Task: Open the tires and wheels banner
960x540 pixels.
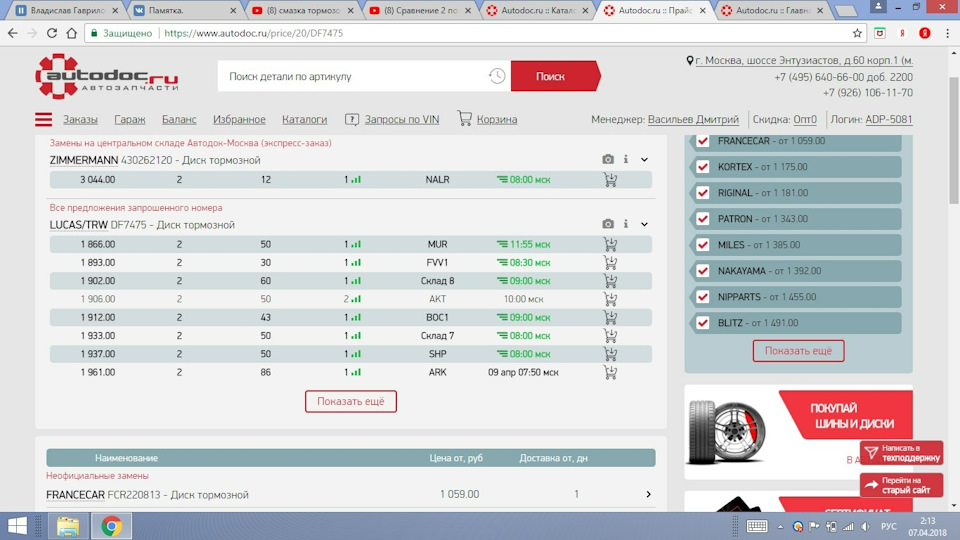Action: [x=798, y=432]
